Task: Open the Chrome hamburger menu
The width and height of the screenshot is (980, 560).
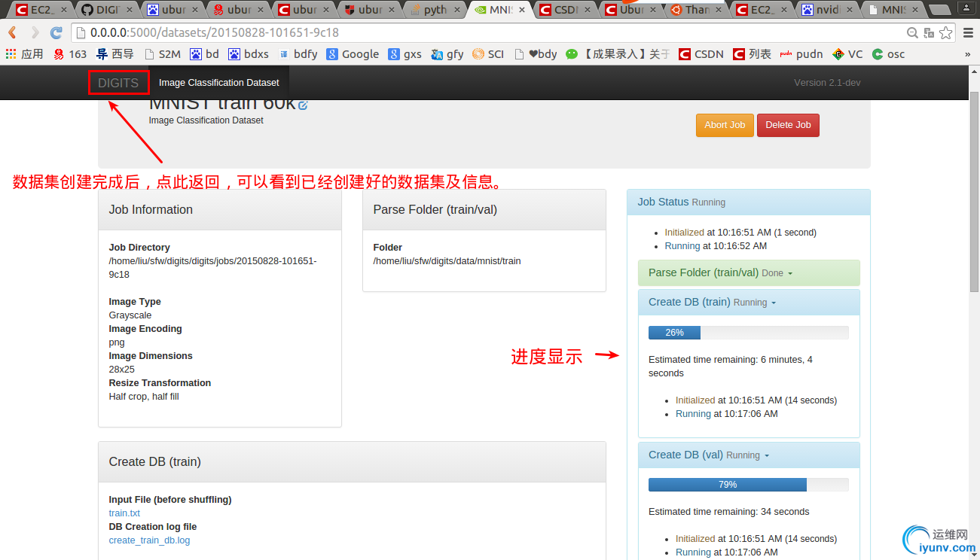Action: 968,33
